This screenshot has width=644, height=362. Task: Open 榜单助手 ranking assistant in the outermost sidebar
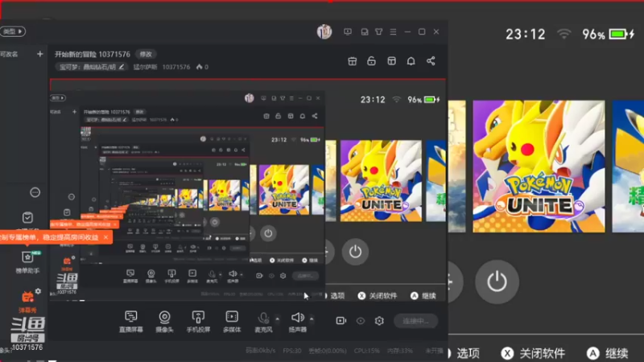coord(27,262)
